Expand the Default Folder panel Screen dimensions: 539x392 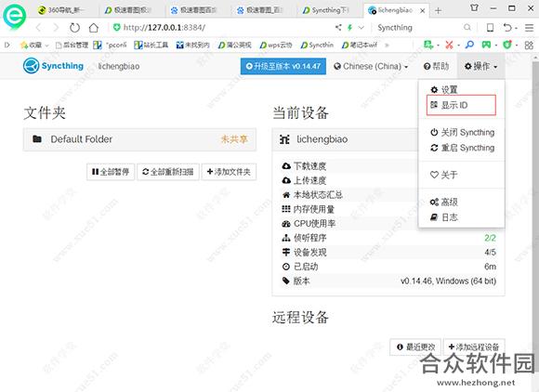pyautogui.click(x=139, y=139)
